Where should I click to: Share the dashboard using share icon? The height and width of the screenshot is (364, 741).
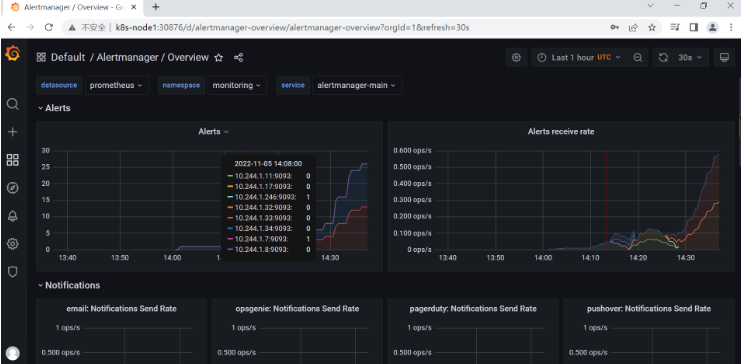point(239,58)
